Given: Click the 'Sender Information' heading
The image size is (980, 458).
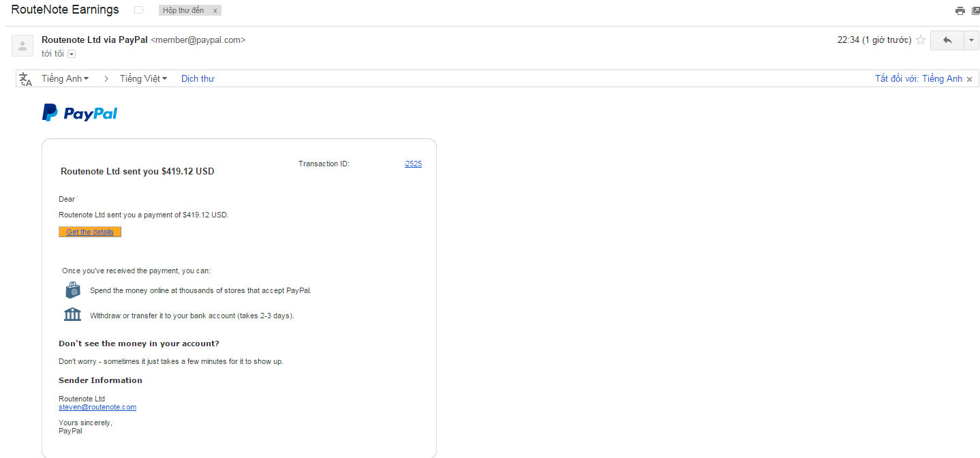Looking at the screenshot, I should click(101, 380).
